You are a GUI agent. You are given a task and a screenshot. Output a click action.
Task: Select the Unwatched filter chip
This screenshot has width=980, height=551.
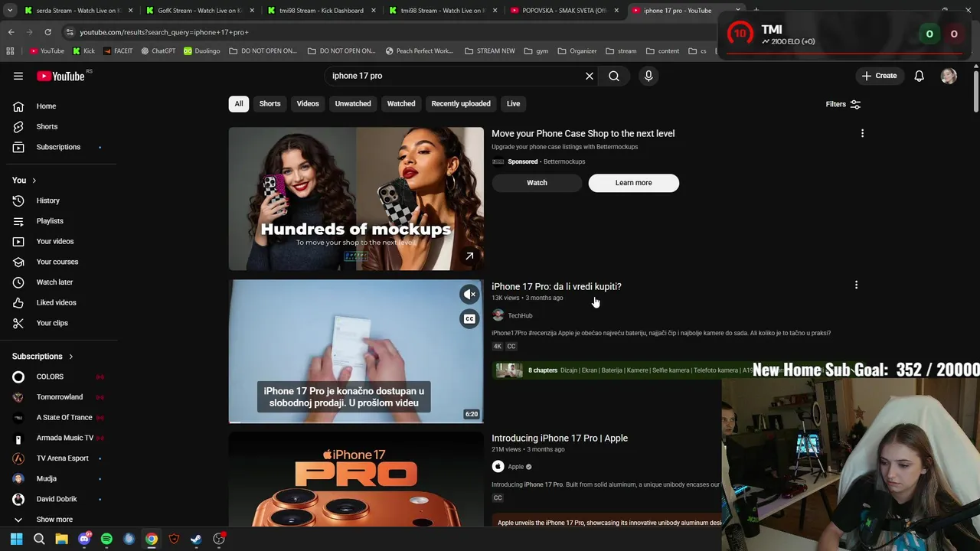tap(353, 104)
